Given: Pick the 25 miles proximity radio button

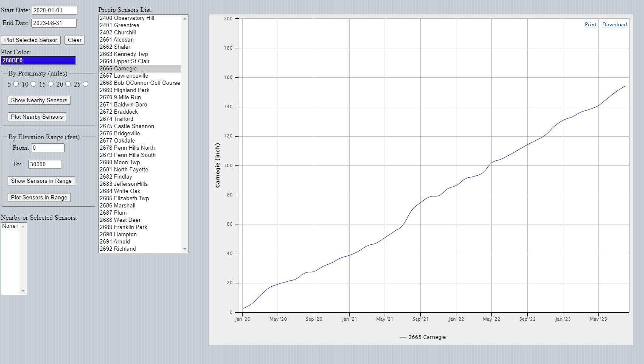Looking at the screenshot, I should [85, 84].
